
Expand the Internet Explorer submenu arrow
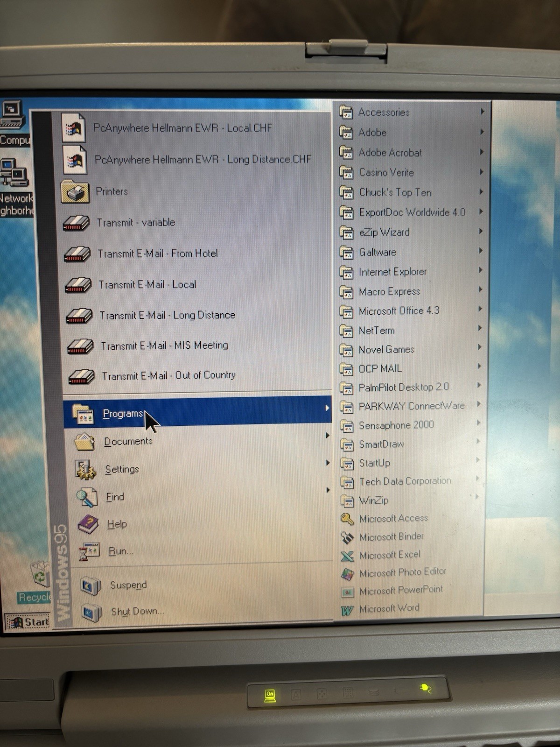481,270
